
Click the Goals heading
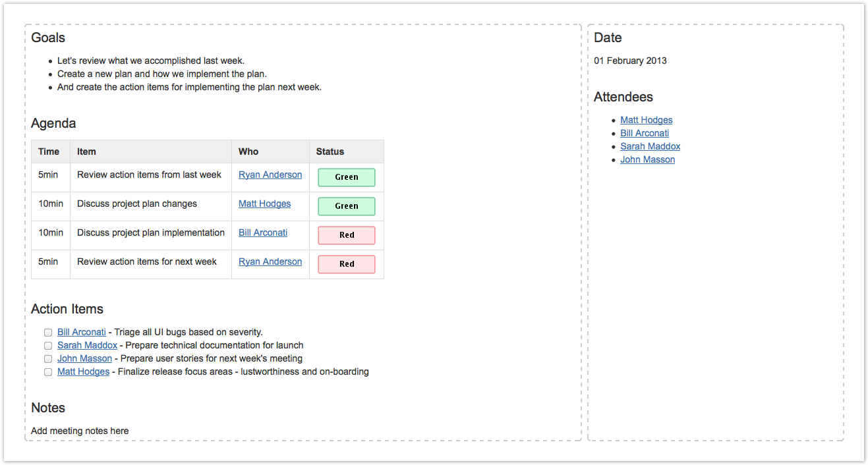(48, 38)
